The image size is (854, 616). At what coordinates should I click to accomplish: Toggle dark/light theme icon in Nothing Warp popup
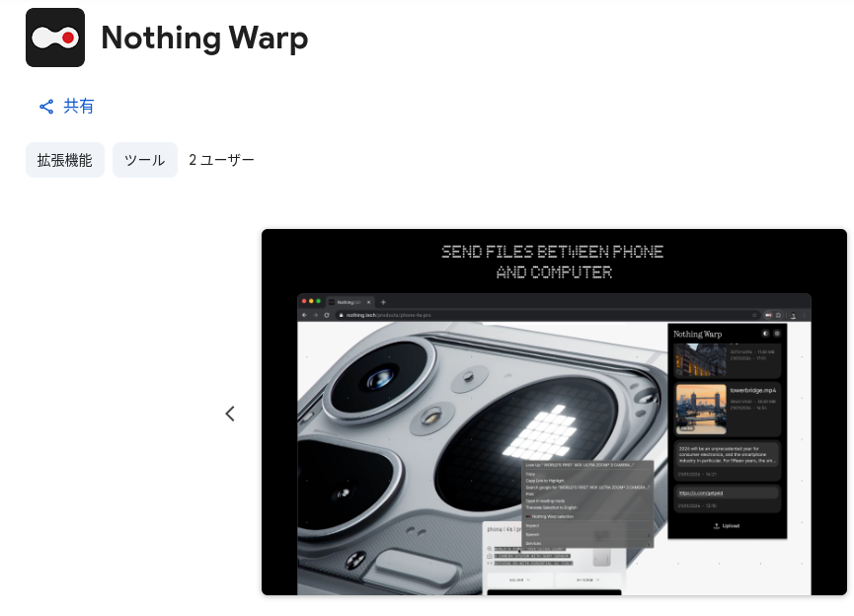764,334
